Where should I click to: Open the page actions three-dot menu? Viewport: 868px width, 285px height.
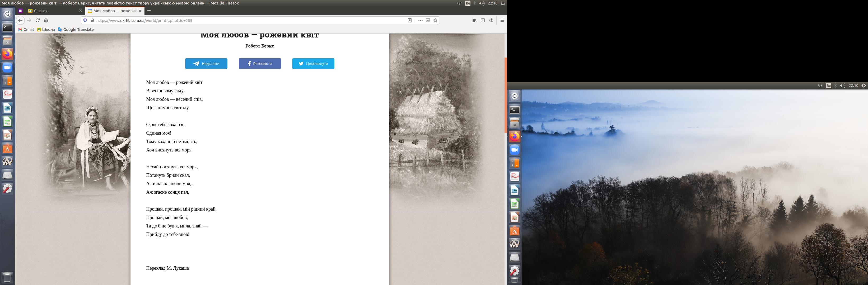pos(420,20)
